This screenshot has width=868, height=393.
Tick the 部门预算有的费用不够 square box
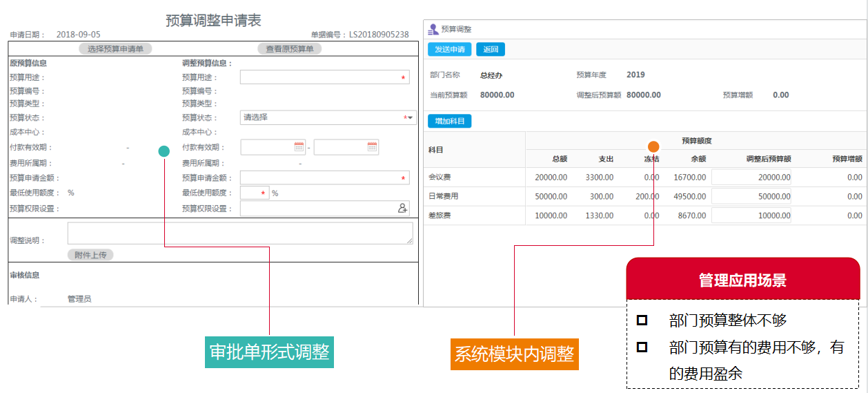click(x=642, y=347)
